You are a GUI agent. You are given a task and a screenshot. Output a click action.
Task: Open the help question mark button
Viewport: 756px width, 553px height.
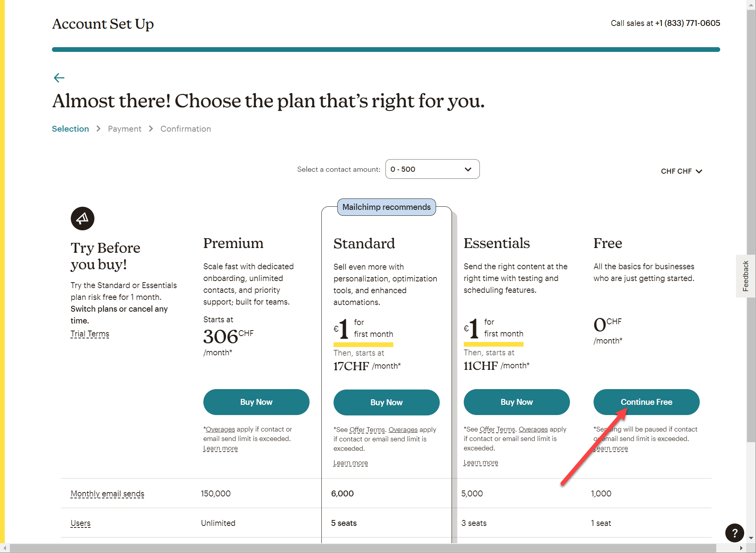point(734,533)
